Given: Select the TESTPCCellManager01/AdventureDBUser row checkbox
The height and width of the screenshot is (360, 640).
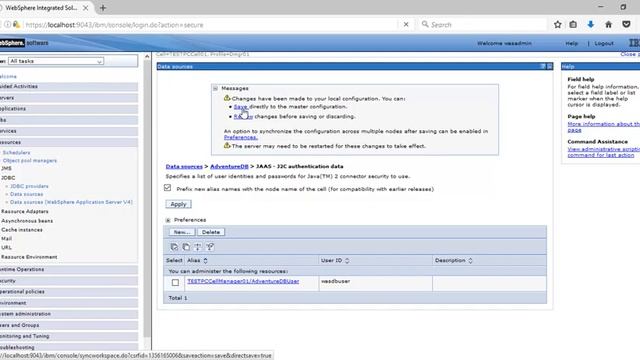Looking at the screenshot, I should click(175, 282).
